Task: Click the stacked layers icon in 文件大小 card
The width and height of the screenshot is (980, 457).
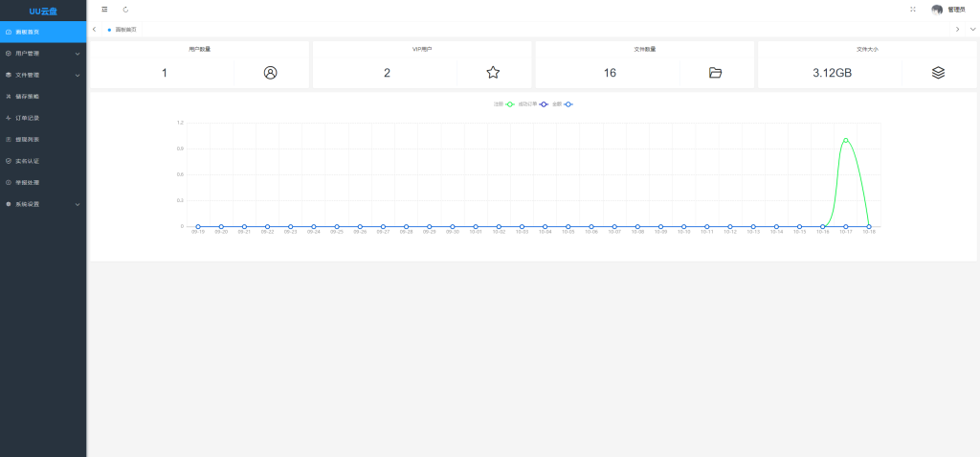Action: (x=938, y=73)
